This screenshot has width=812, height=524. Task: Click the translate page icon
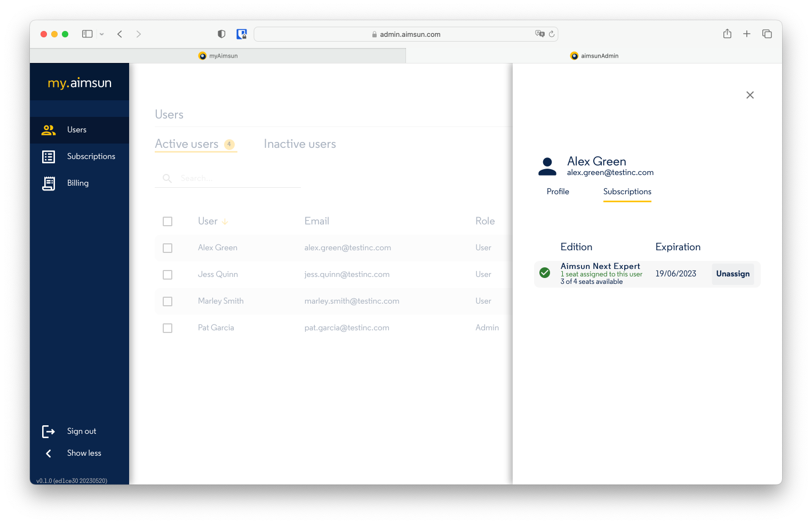540,34
